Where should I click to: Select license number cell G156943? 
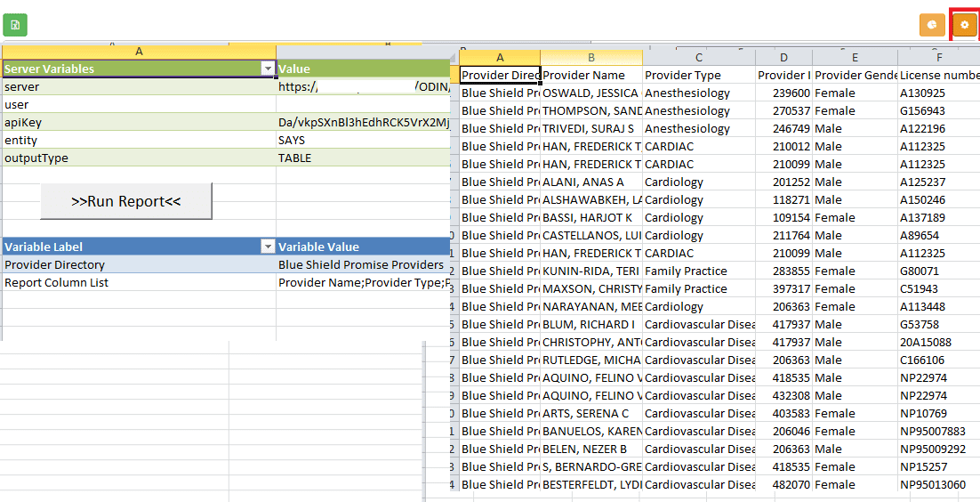point(939,110)
